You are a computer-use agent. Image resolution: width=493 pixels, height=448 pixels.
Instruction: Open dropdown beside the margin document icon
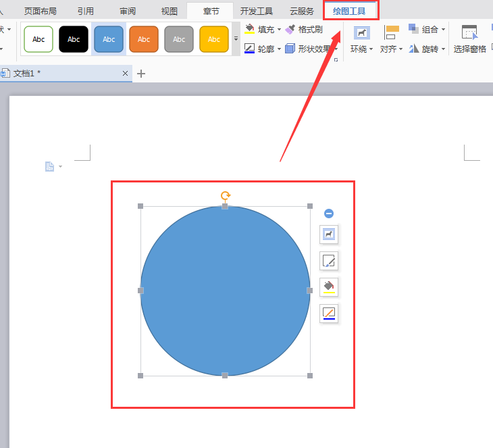[x=60, y=166]
